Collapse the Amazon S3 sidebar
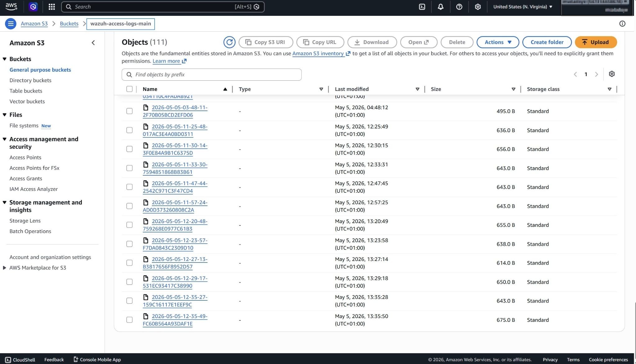 (x=93, y=43)
